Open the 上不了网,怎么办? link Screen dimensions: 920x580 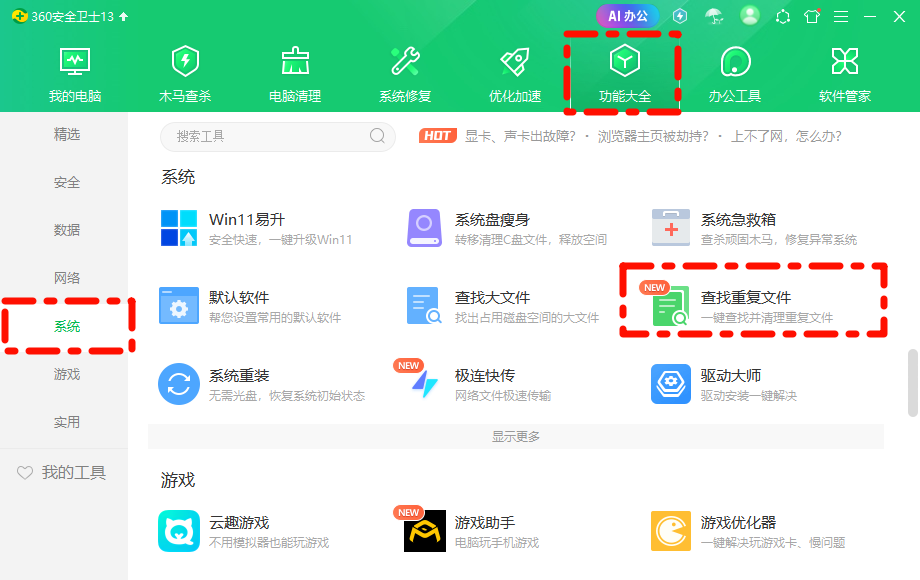786,137
